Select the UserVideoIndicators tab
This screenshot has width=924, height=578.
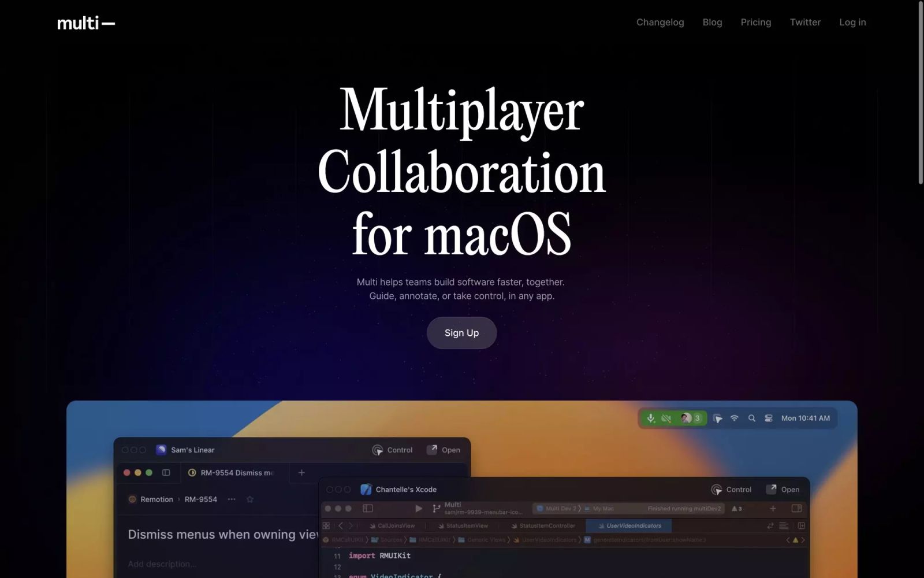click(x=629, y=525)
